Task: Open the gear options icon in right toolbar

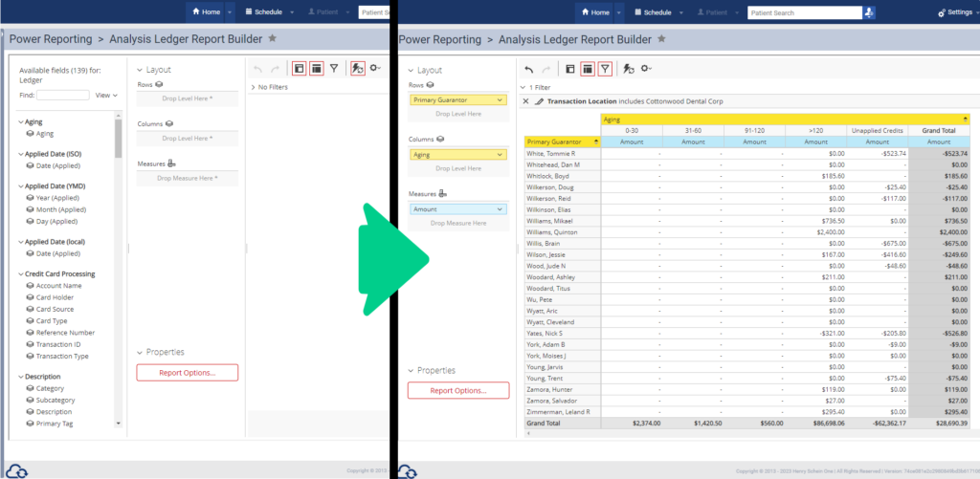Action: point(647,69)
